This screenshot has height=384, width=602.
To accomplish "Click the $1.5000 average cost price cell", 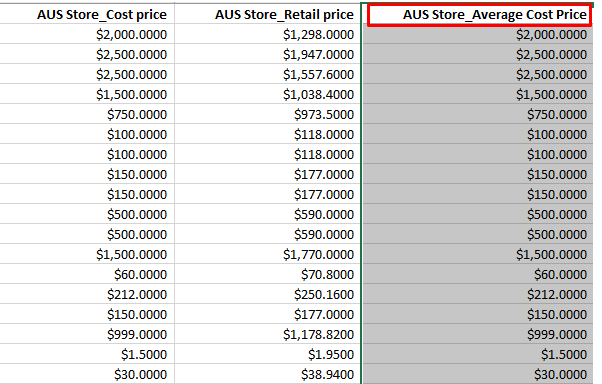I will (477, 354).
